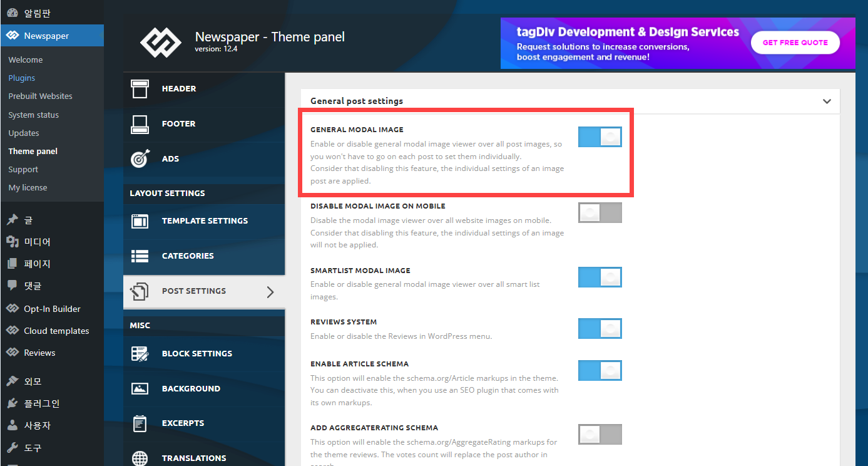Screen dimensions: 868x466
Task: Open the ADS panel tab
Action: 204,159
